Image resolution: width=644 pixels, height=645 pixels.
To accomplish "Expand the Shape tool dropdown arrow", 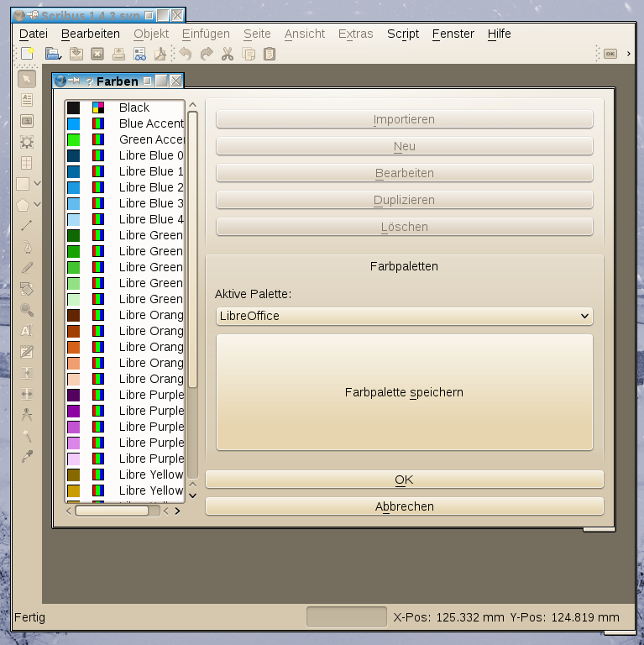I will pos(37,183).
